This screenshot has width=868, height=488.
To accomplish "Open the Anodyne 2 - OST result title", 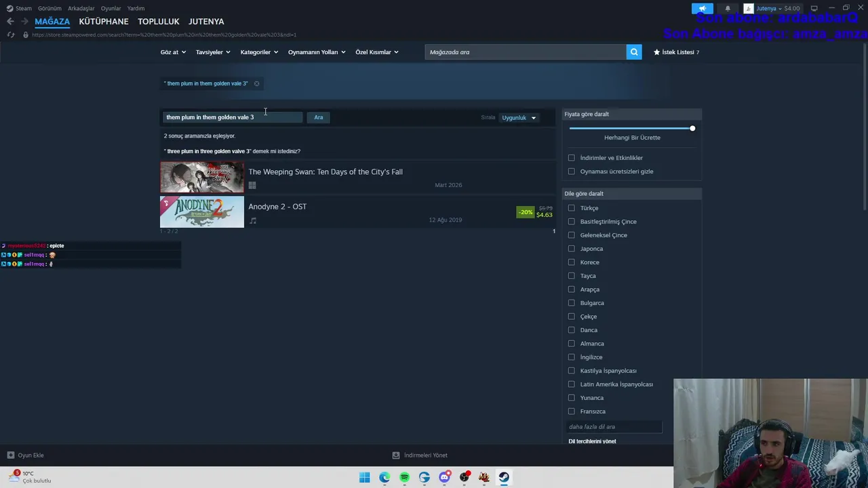I will click(277, 207).
